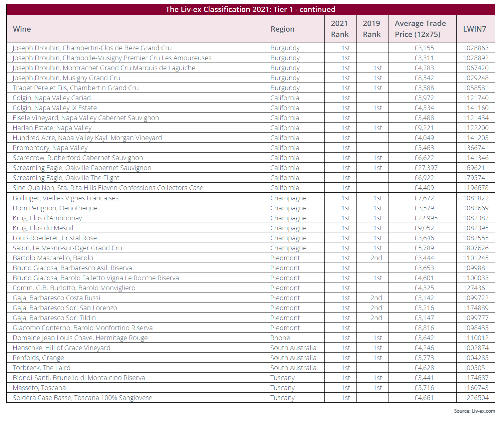The height and width of the screenshot is (424, 504).
Task: Select the price "£22,995" for Krug Clos d'Ambonnay
Action: tap(426, 218)
